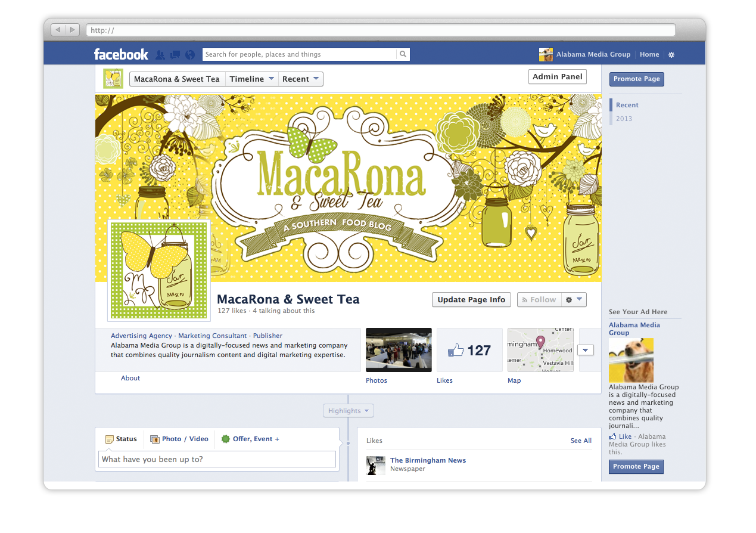
Task: Click Publisher category link
Action: coord(267,336)
